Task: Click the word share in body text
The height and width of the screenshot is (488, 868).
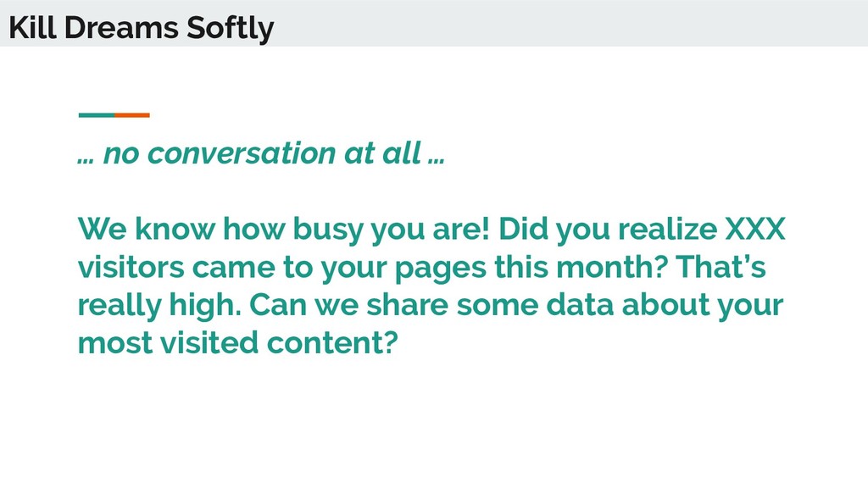Action: (x=407, y=304)
